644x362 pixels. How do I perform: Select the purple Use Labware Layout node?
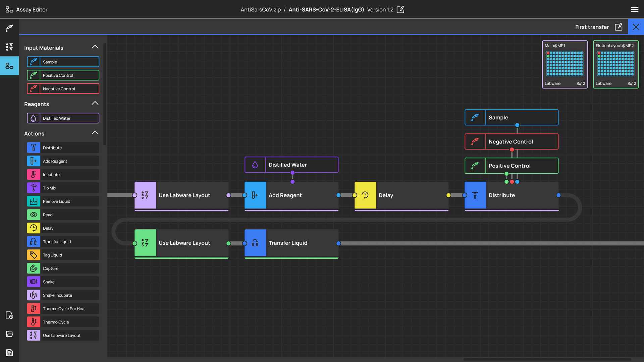181,196
